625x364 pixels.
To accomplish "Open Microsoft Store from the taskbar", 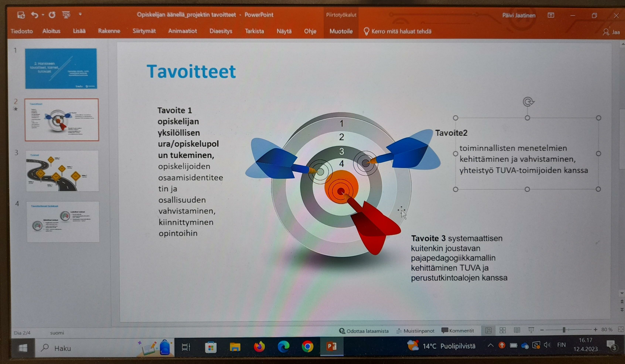I will 211,347.
